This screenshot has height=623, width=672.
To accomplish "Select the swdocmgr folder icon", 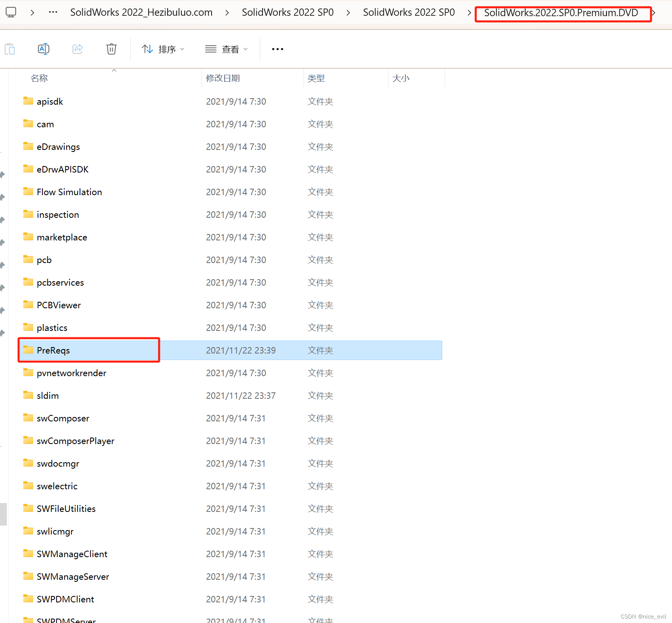I will coord(28,463).
